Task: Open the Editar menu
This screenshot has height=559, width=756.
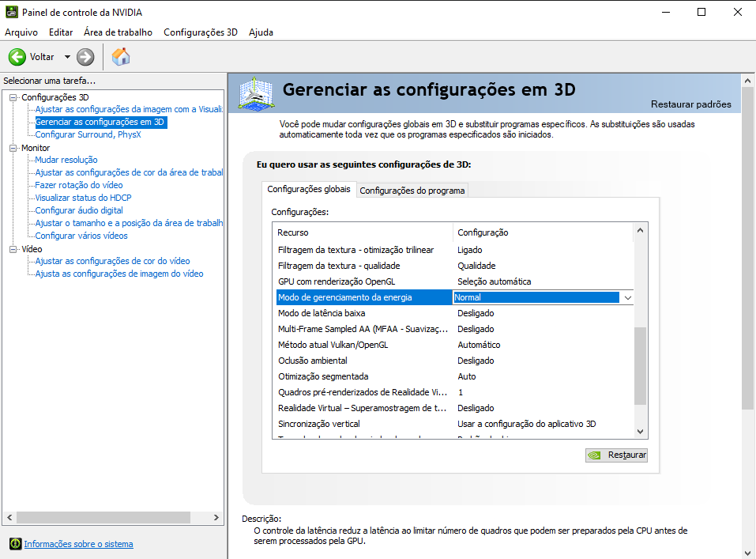Action: point(61,32)
